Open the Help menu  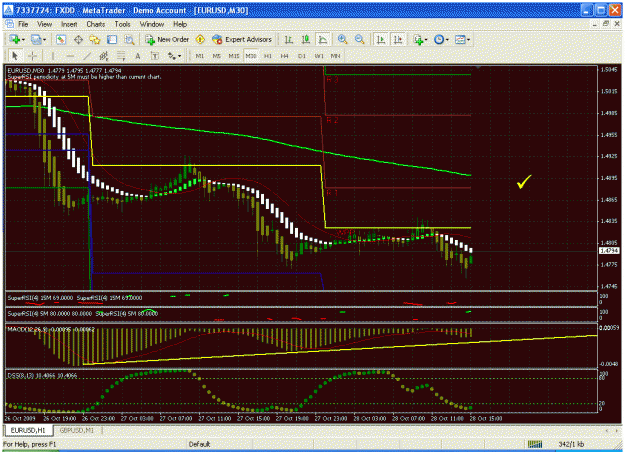click(180, 24)
